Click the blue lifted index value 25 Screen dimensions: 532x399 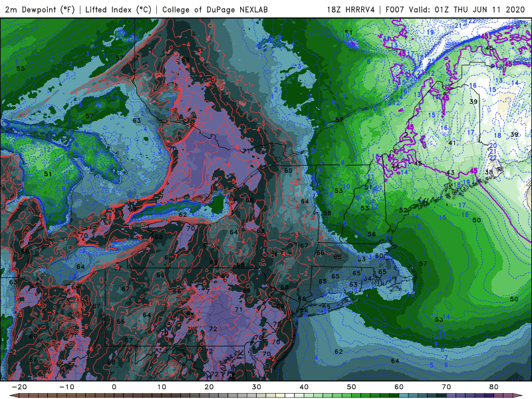coord(431,61)
